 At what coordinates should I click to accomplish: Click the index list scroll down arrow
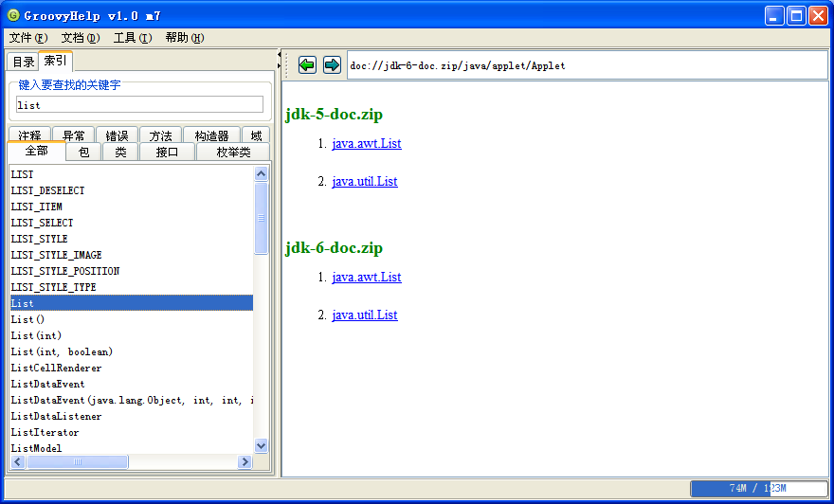tap(261, 445)
